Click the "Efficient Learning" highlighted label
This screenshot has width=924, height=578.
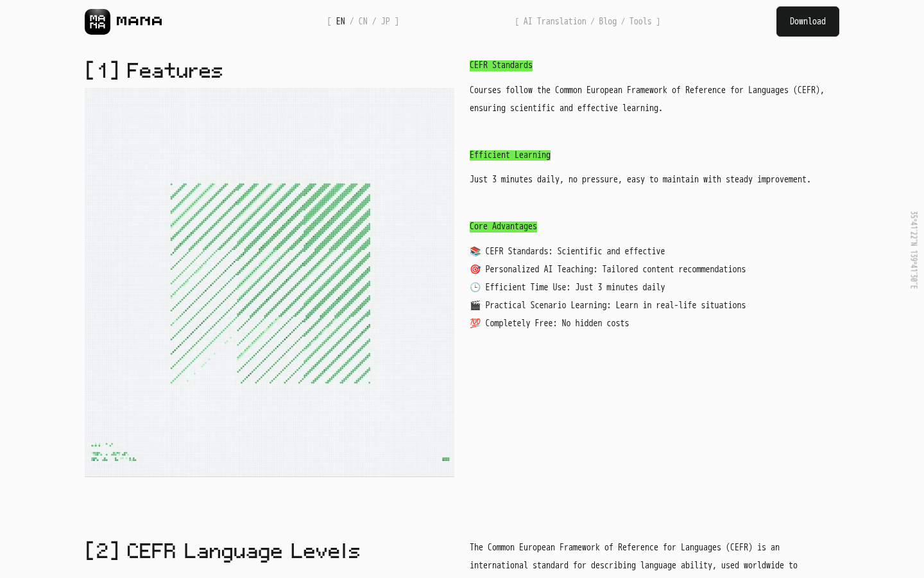(x=510, y=155)
